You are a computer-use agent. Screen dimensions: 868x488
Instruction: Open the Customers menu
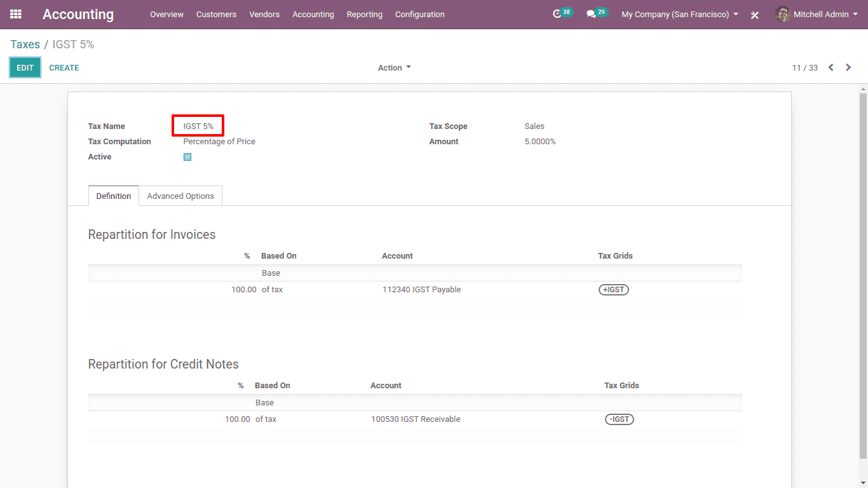[x=216, y=14]
